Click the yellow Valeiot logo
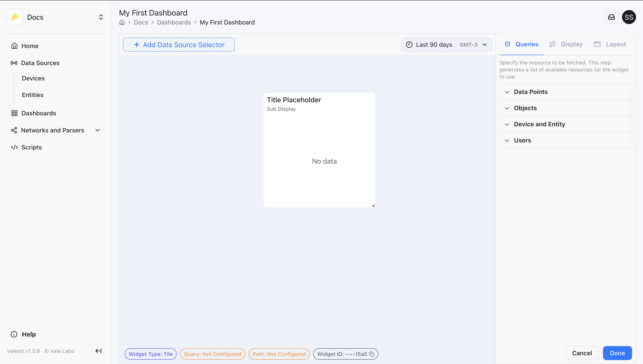This screenshot has width=643, height=364. 15,17
